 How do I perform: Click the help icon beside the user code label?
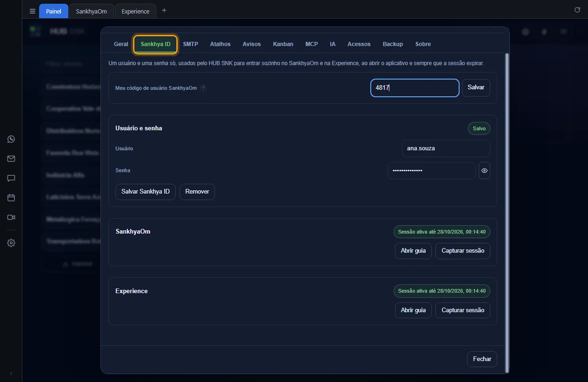click(203, 88)
